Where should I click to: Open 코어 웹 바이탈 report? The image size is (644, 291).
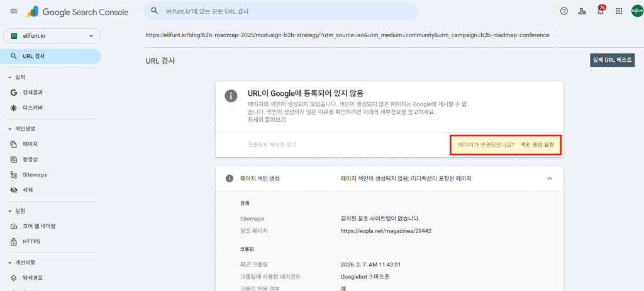tap(39, 226)
